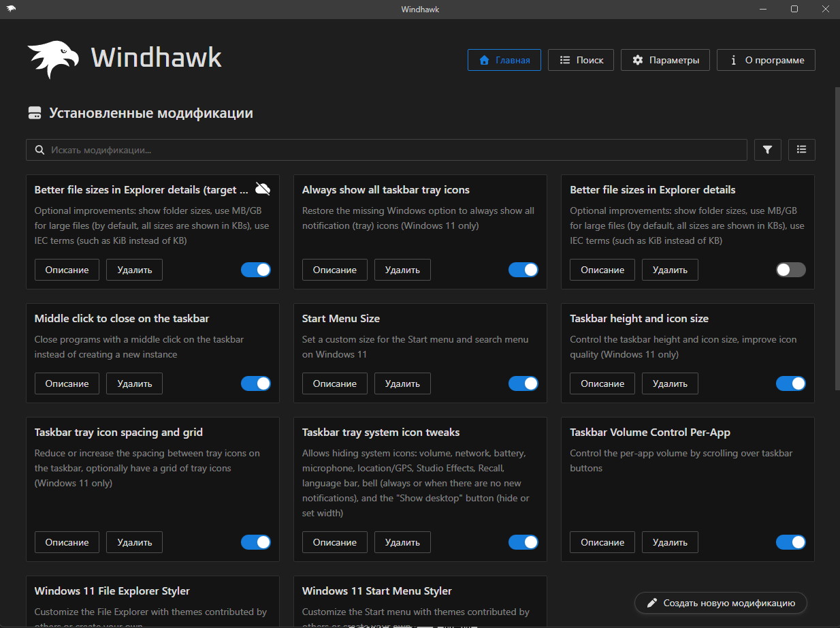This screenshot has width=840, height=628.
Task: Click Удалить for Always show all taskbar tray icons
Action: click(402, 270)
